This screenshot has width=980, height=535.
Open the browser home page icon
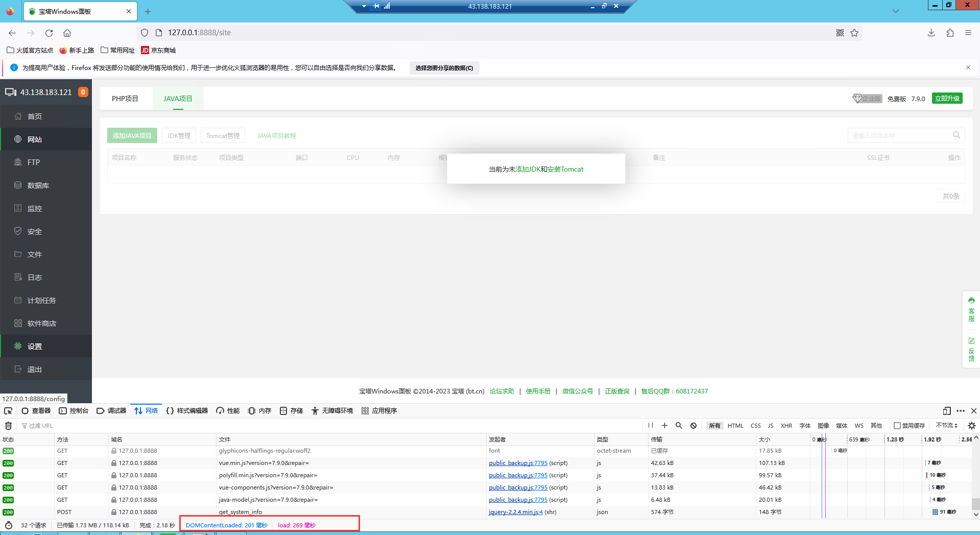click(x=67, y=33)
